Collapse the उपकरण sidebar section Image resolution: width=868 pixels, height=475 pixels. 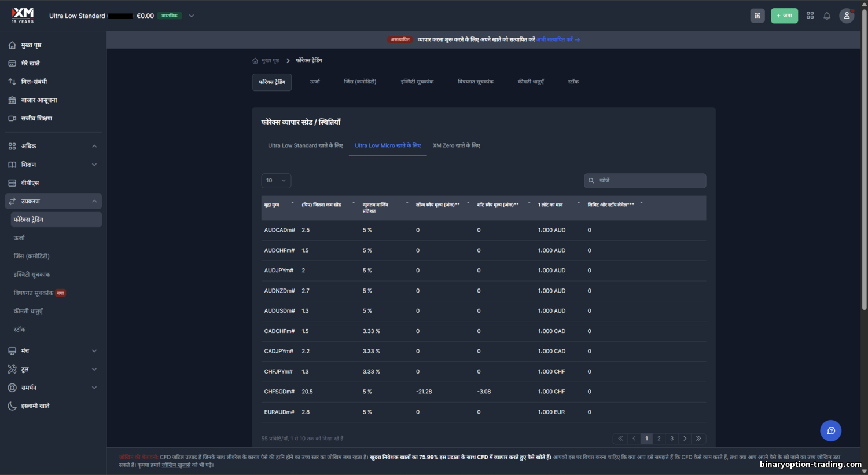coord(94,201)
